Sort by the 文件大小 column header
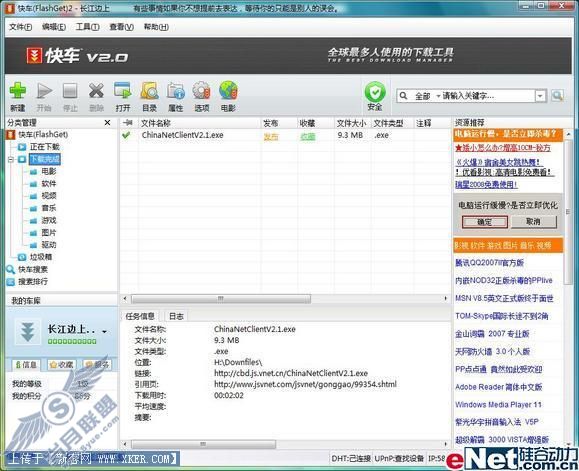This screenshot has width=579, height=471. (x=351, y=123)
